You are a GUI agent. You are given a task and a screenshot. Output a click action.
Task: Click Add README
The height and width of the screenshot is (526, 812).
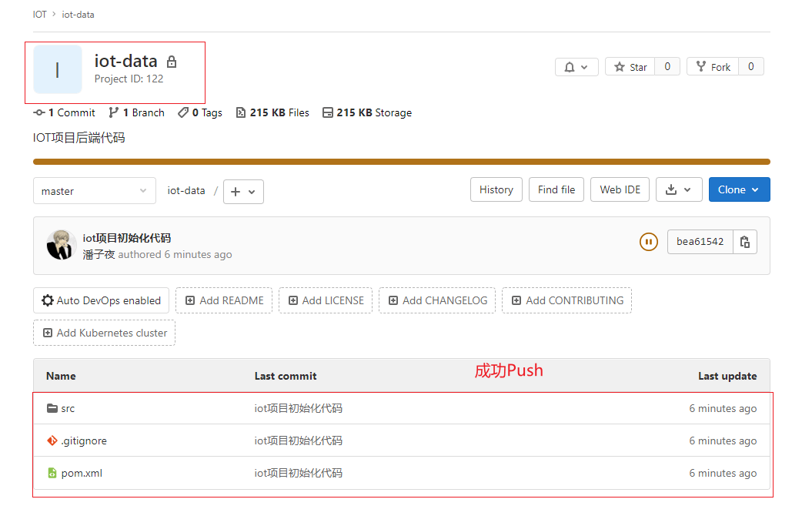(x=224, y=300)
